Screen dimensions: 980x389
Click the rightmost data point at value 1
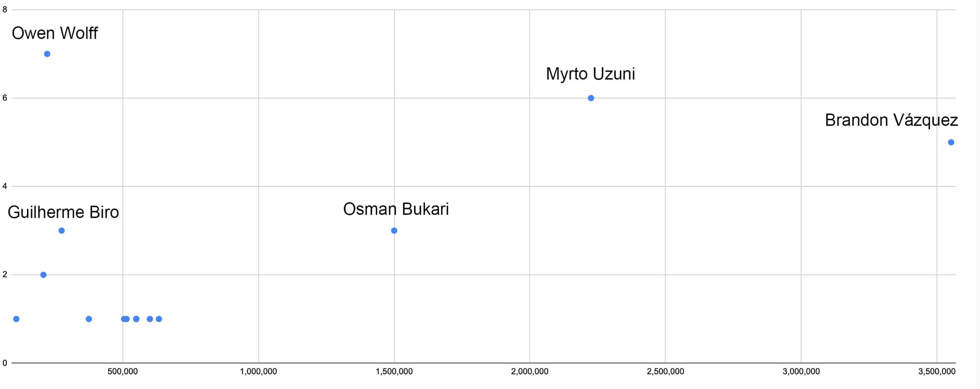point(159,319)
